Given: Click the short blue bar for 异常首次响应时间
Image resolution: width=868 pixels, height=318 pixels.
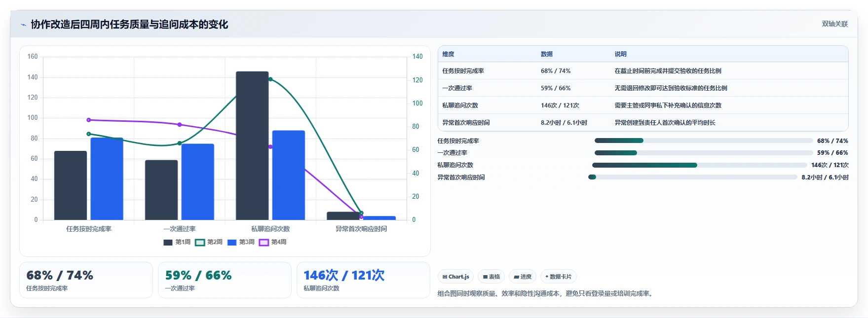Looking at the screenshot, I should pyautogui.click(x=379, y=218).
